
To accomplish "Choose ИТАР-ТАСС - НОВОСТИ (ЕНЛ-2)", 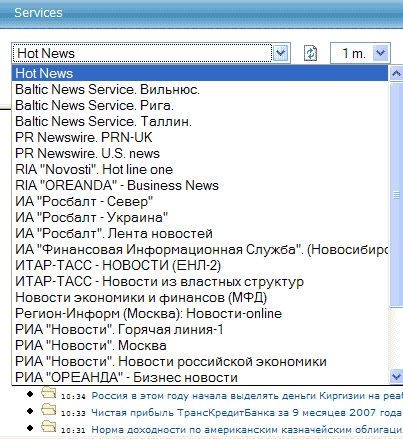I will pyautogui.click(x=200, y=265).
